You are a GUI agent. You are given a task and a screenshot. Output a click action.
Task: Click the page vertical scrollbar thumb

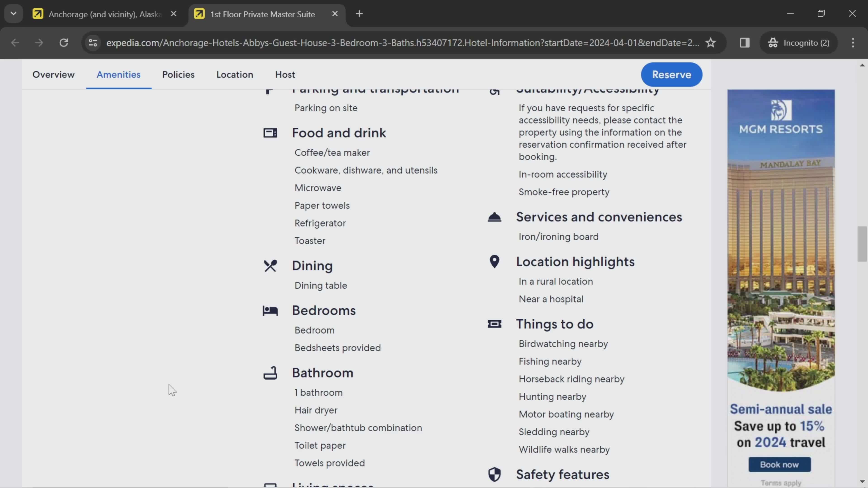[862, 244]
